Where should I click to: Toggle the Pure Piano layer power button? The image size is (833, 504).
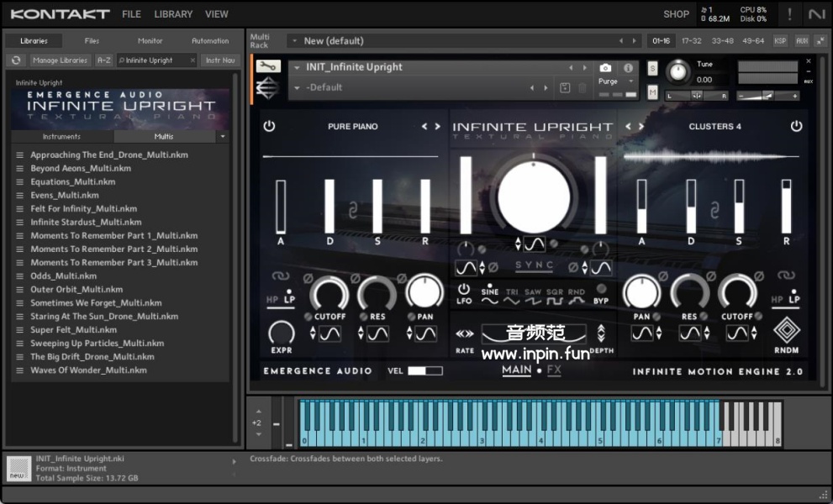click(269, 127)
